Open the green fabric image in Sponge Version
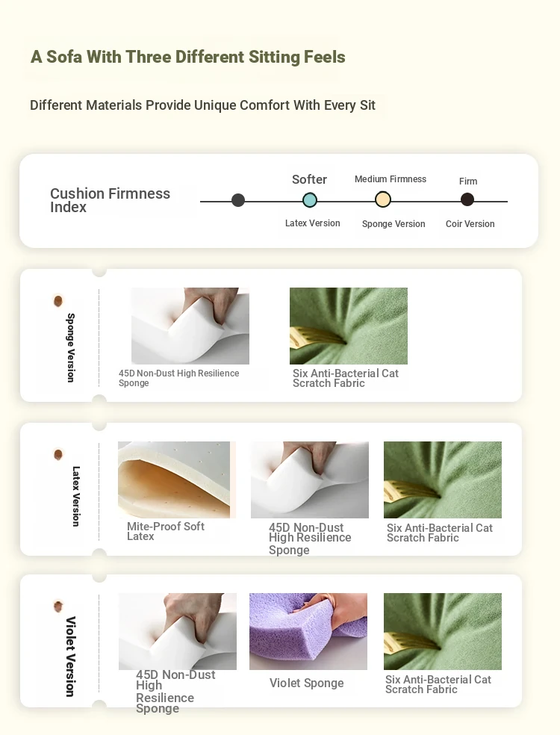 pos(349,326)
